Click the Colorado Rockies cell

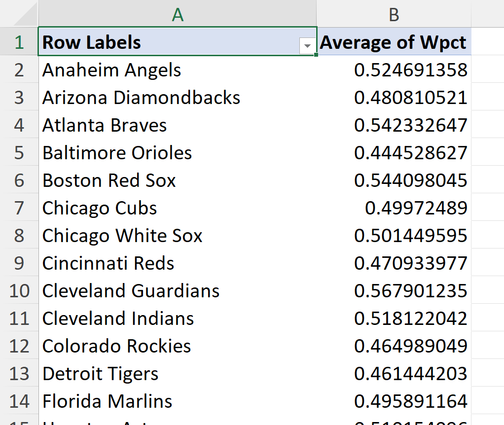coord(117,346)
